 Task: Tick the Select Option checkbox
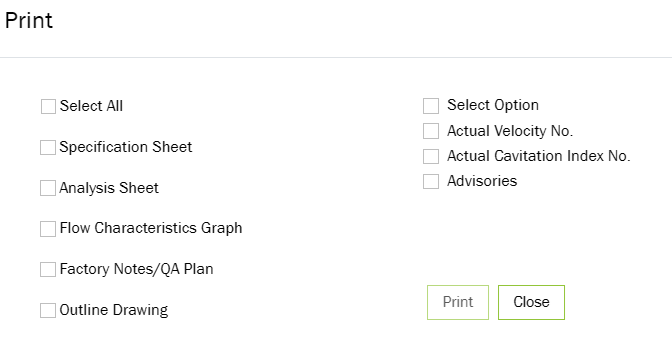coord(431,106)
